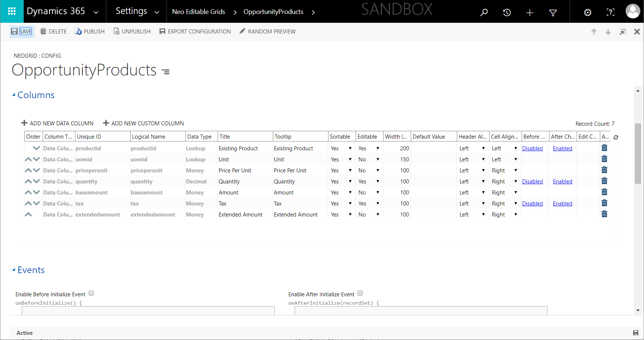Open Disabled link in quantity row
This screenshot has height=340, width=644.
[x=532, y=182]
